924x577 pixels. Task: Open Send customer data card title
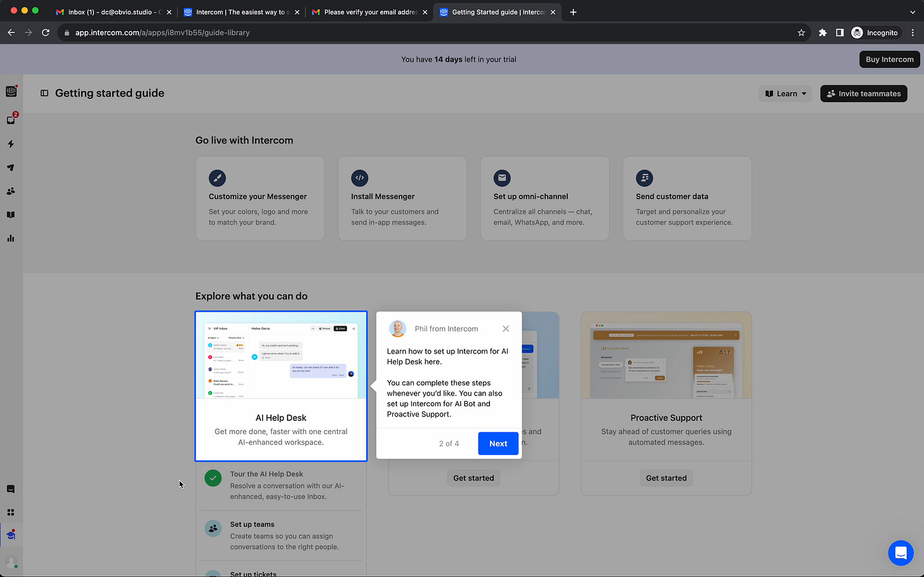(x=672, y=197)
